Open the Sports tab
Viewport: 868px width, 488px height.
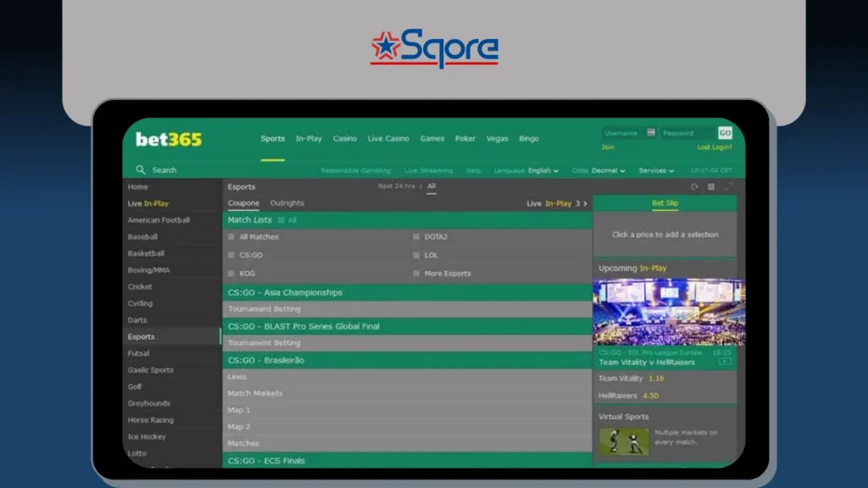273,139
